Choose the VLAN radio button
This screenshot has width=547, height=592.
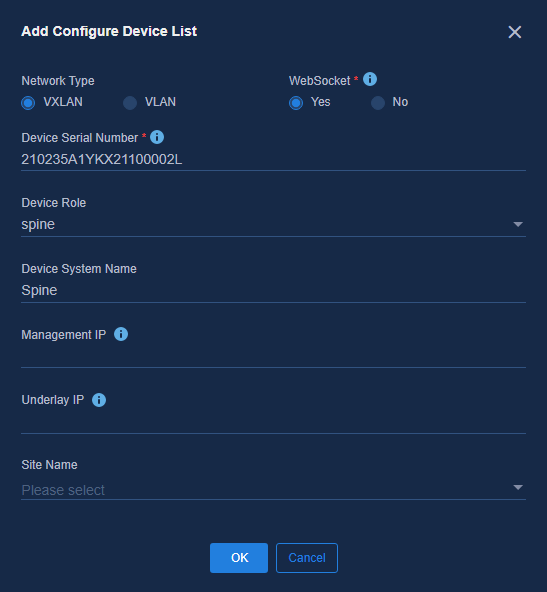pyautogui.click(x=130, y=103)
